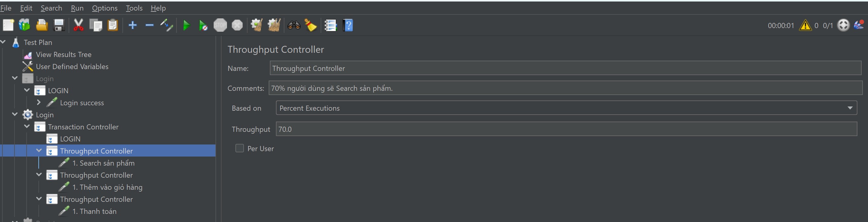Click the Start no pauses icon
This screenshot has width=868, height=222.
pyautogui.click(x=203, y=25)
